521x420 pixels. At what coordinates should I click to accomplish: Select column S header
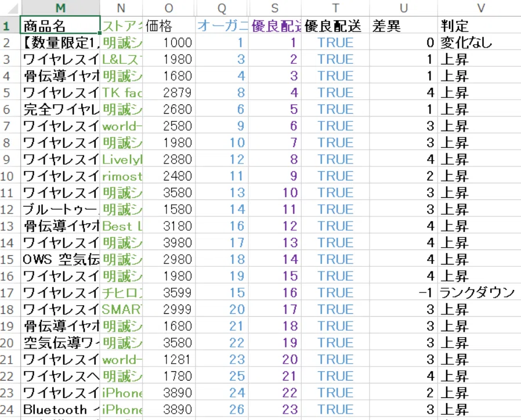click(275, 8)
